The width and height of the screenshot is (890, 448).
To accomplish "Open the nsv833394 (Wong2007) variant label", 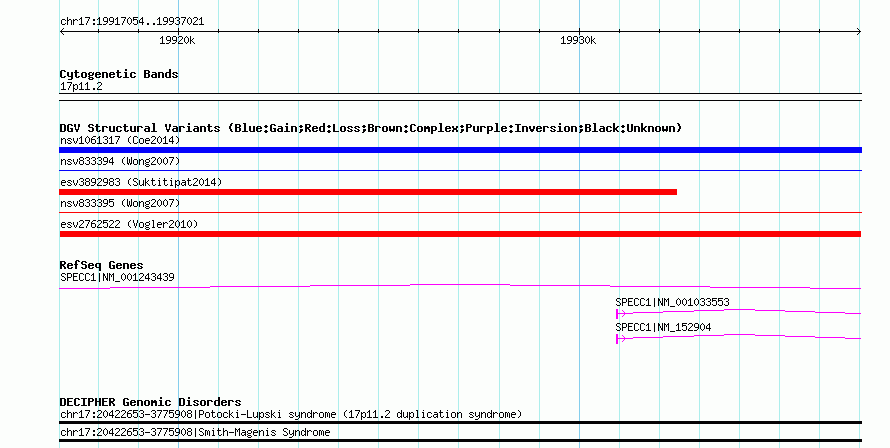I will coord(120,161).
